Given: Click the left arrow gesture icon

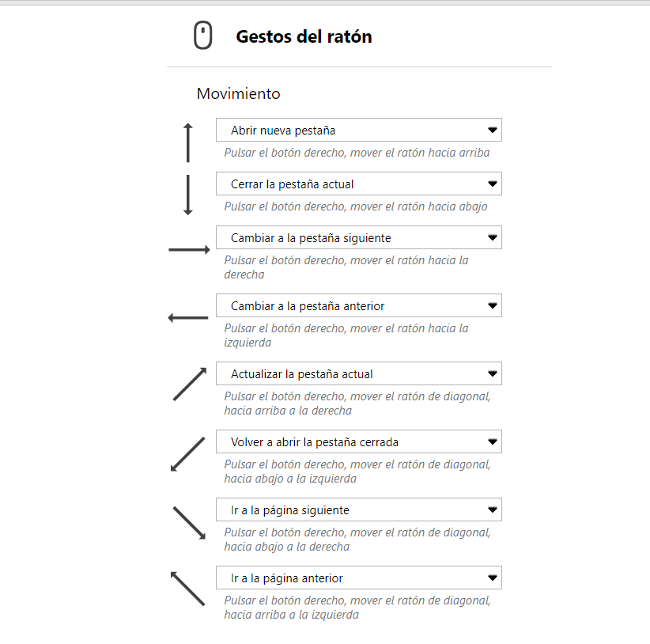Looking at the screenshot, I should click(x=188, y=318).
